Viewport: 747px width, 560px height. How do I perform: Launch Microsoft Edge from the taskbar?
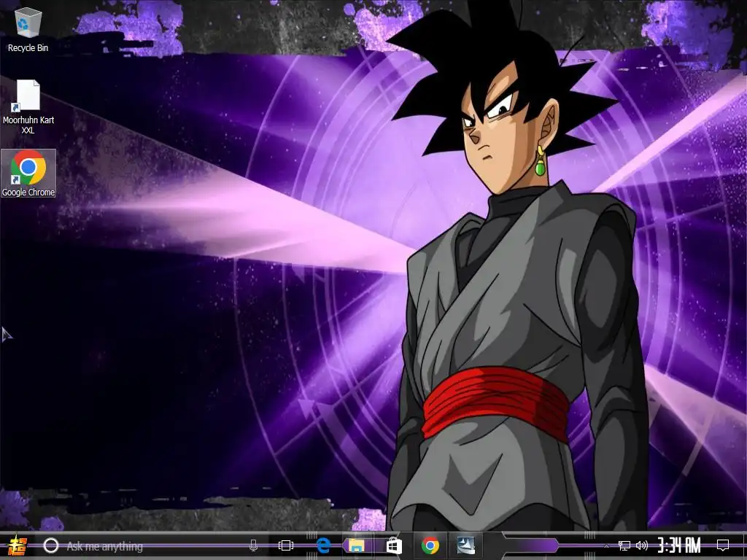tap(323, 545)
